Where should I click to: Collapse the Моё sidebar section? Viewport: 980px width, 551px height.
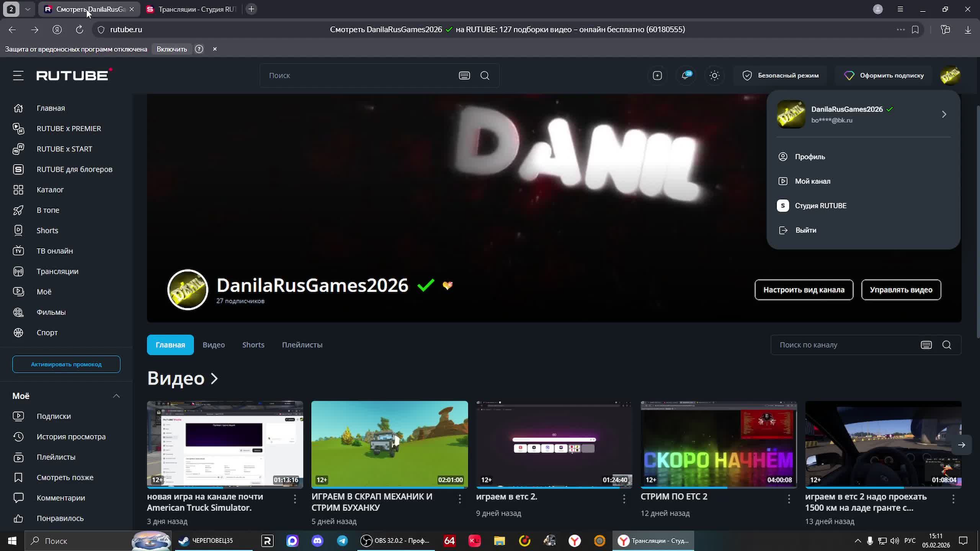pos(116,396)
